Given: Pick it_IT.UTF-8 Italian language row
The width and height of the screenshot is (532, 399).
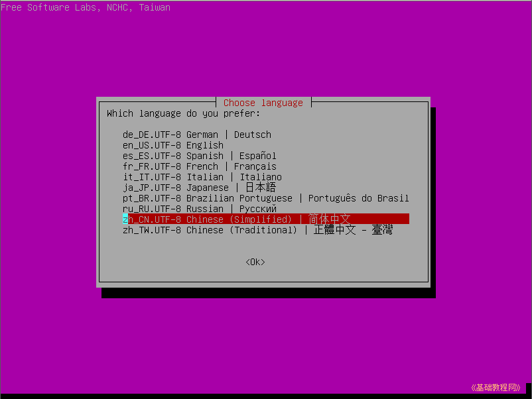Looking at the screenshot, I should point(202,177).
